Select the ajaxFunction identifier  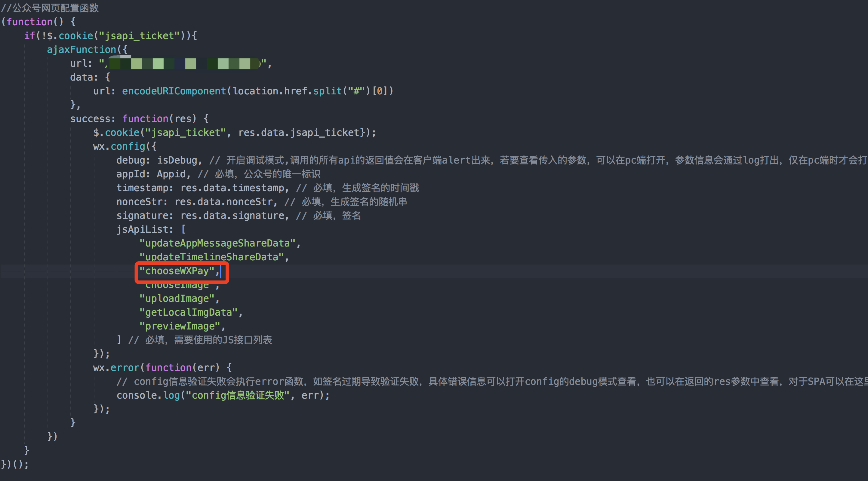[x=81, y=49]
